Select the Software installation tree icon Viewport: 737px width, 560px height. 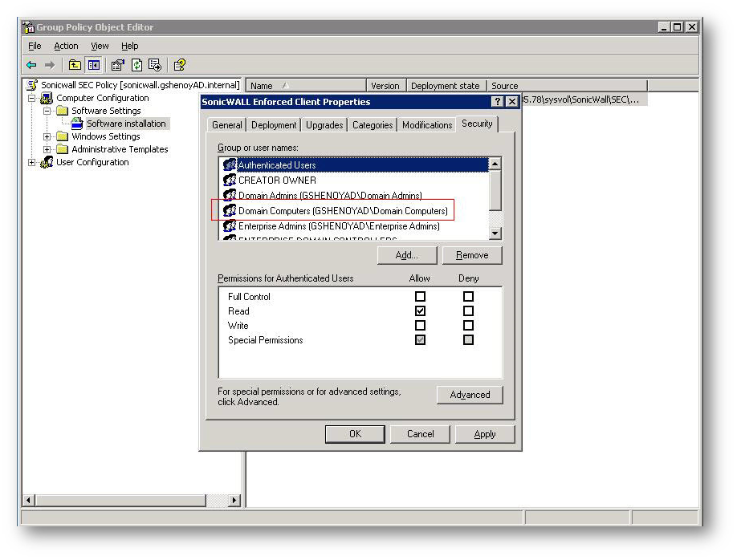[x=77, y=124]
